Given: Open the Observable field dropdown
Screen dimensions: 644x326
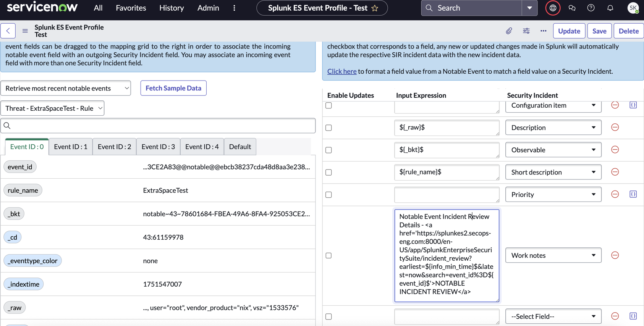Looking at the screenshot, I should [553, 150].
